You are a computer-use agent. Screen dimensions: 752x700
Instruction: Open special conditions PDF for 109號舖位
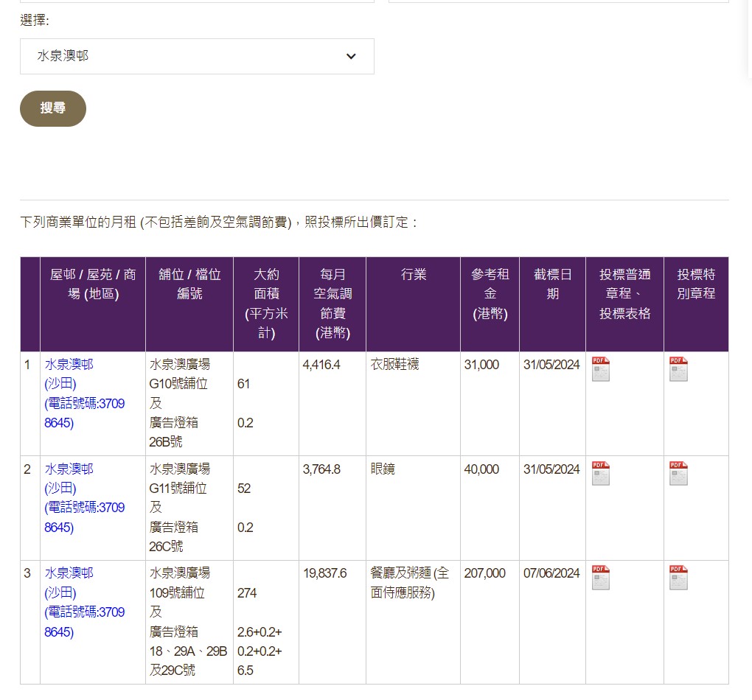tap(678, 577)
